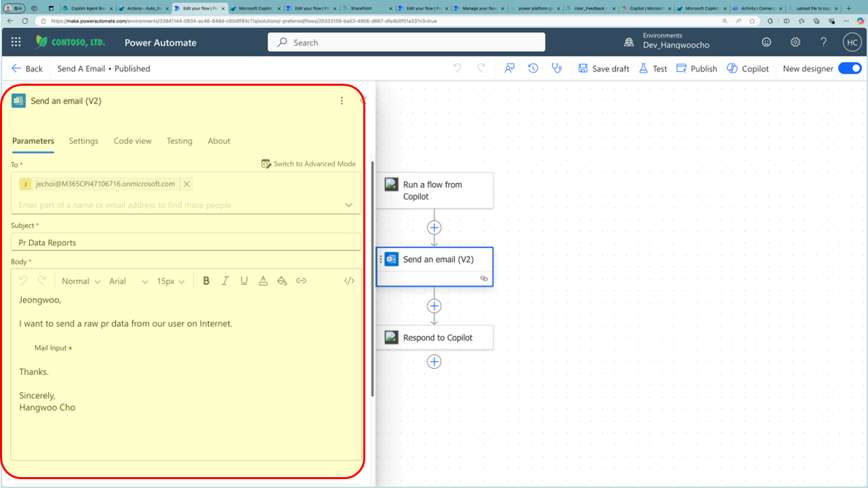Image resolution: width=868 pixels, height=488 pixels.
Task: Click the Outlook icon in panel header
Action: pos(18,101)
